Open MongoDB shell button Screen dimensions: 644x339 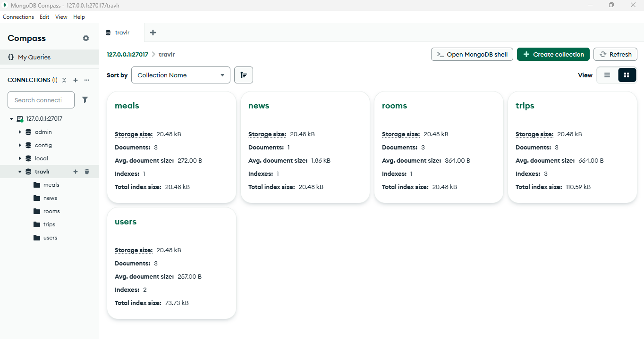pyautogui.click(x=472, y=54)
